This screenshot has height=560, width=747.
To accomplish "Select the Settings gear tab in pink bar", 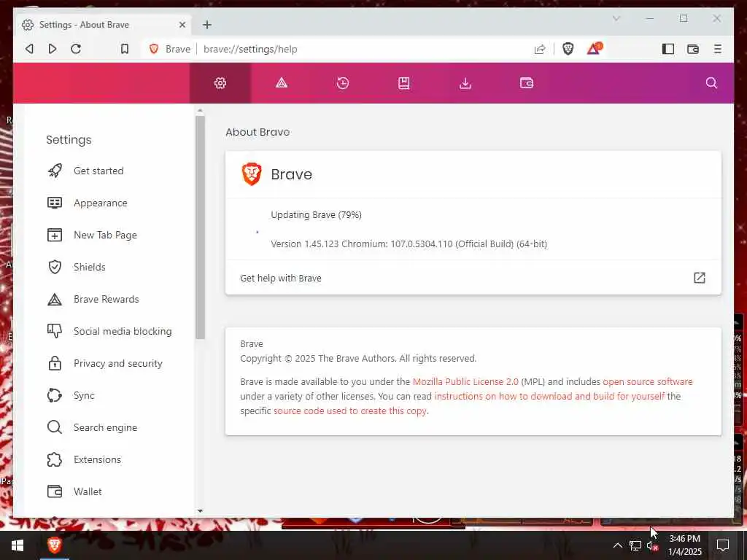I will pos(220,83).
